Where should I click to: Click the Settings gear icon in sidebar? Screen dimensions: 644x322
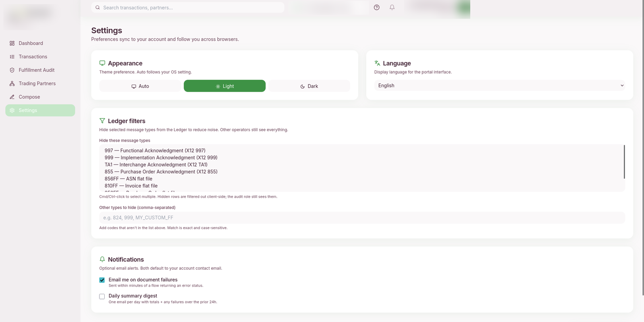point(12,110)
